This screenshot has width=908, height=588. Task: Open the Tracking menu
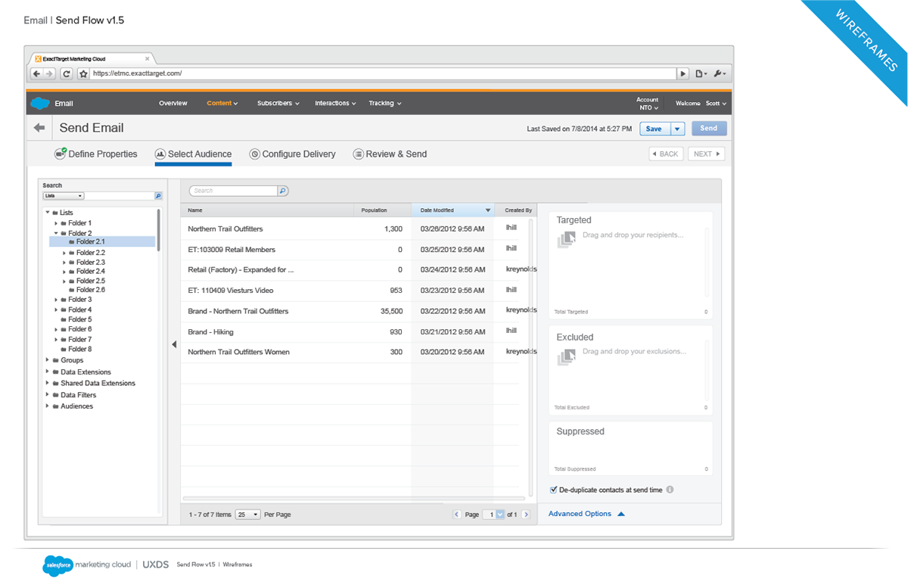[385, 104]
